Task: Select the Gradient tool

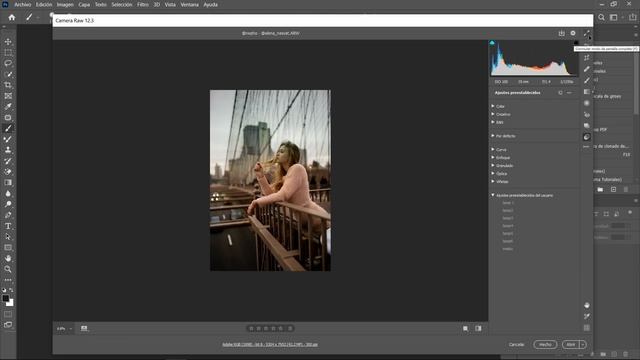Action: pos(8,182)
